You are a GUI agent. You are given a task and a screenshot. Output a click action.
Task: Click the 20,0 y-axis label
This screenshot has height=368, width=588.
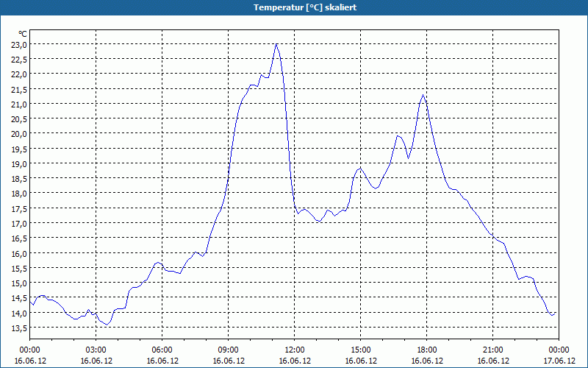(x=20, y=134)
